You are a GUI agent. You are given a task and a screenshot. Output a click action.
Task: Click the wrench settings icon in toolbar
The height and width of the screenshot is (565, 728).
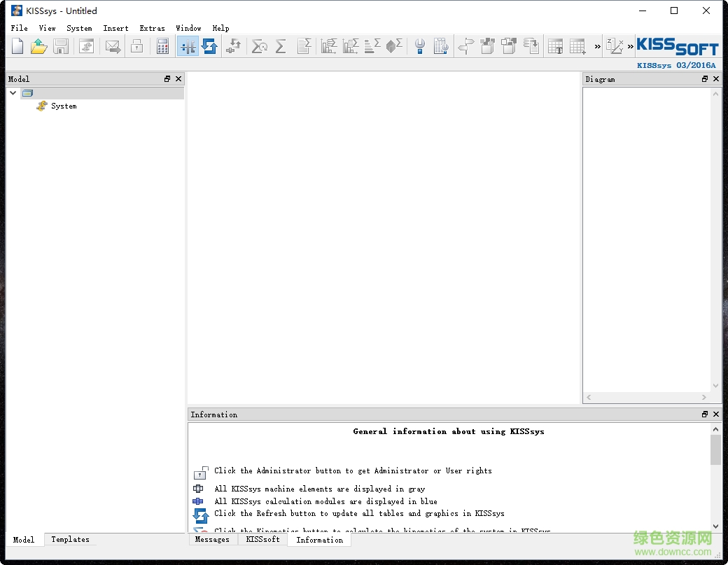[x=419, y=47]
